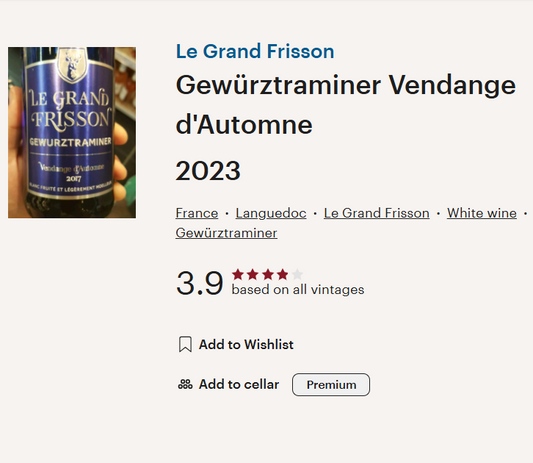Image resolution: width=533 pixels, height=463 pixels.
Task: Click the Add to cellar text
Action: pyautogui.click(x=239, y=384)
